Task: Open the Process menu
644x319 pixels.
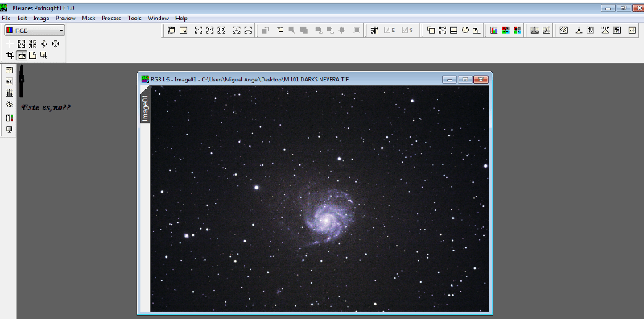Action: coord(111,18)
